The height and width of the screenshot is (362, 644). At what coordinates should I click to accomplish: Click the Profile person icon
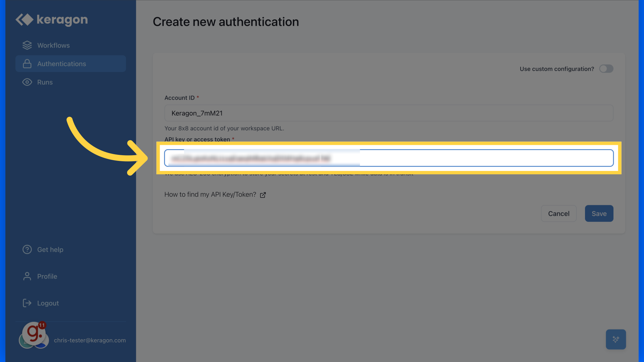click(27, 276)
